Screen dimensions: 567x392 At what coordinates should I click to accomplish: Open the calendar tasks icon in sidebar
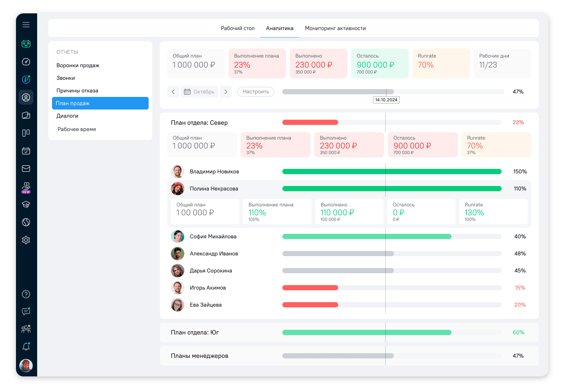point(26,151)
